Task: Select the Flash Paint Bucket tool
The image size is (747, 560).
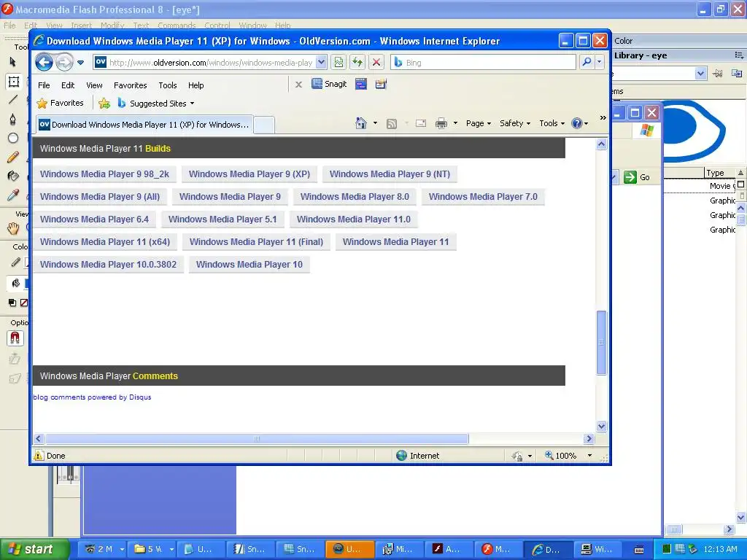Action: (13, 176)
